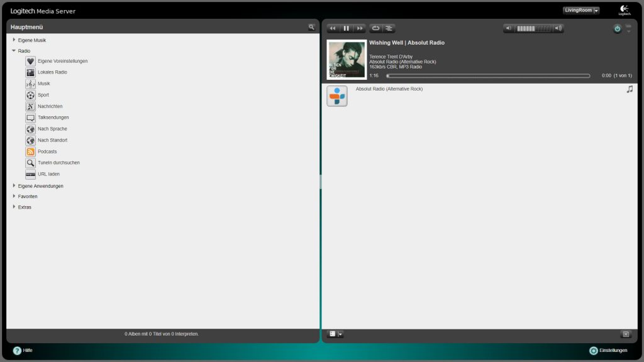
Task: Lower volume with the quiet speaker icon
Action: (x=508, y=28)
